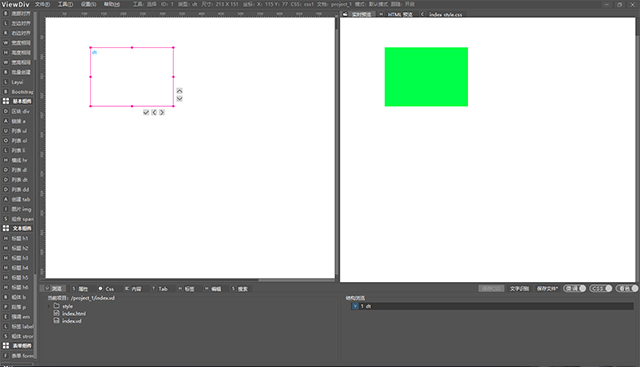Click the up chevron beside selected element
This screenshot has height=367, width=640.
tap(179, 91)
